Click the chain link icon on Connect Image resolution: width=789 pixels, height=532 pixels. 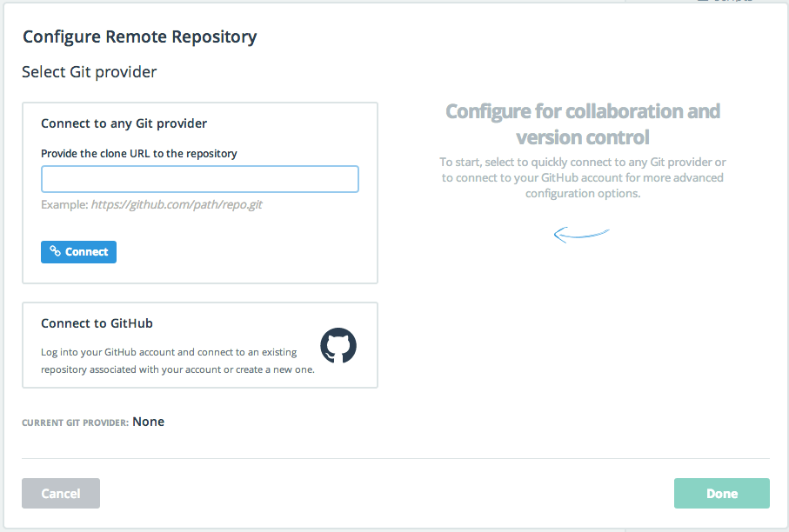coord(55,252)
